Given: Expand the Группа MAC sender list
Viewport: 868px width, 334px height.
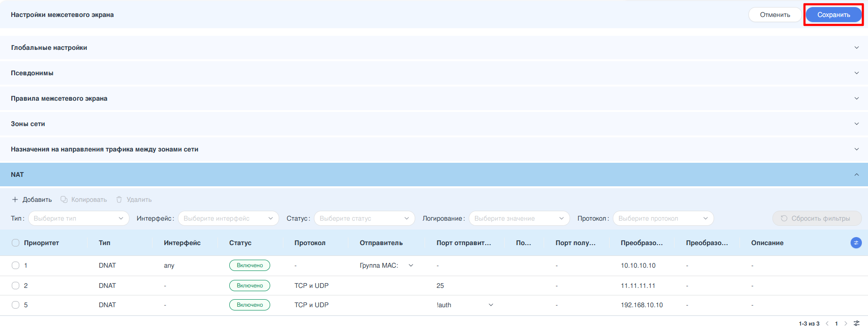Looking at the screenshot, I should tap(411, 265).
